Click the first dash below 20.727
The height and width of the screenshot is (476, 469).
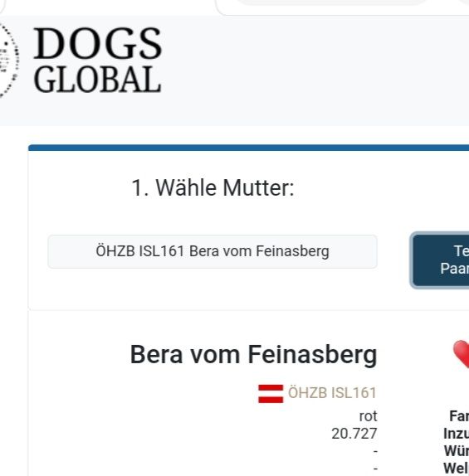click(x=375, y=451)
